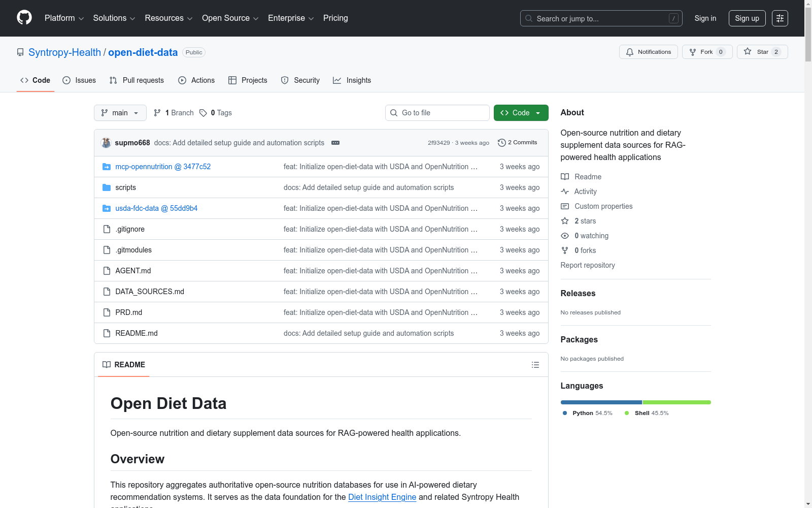812x508 pixels.
Task: Click the Go to file input
Action: (x=437, y=113)
